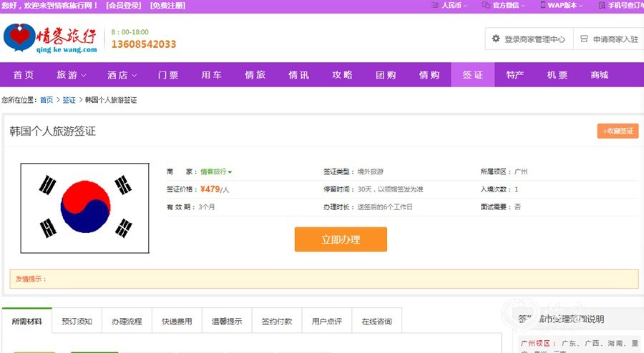The height and width of the screenshot is (353, 644).
Task: Open the 用车 nav item
Action: (x=212, y=75)
